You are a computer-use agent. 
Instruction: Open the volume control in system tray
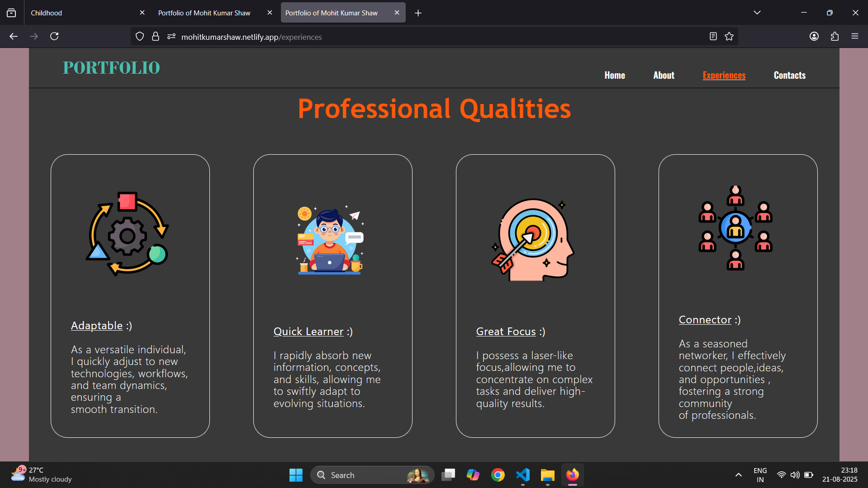pos(795,475)
